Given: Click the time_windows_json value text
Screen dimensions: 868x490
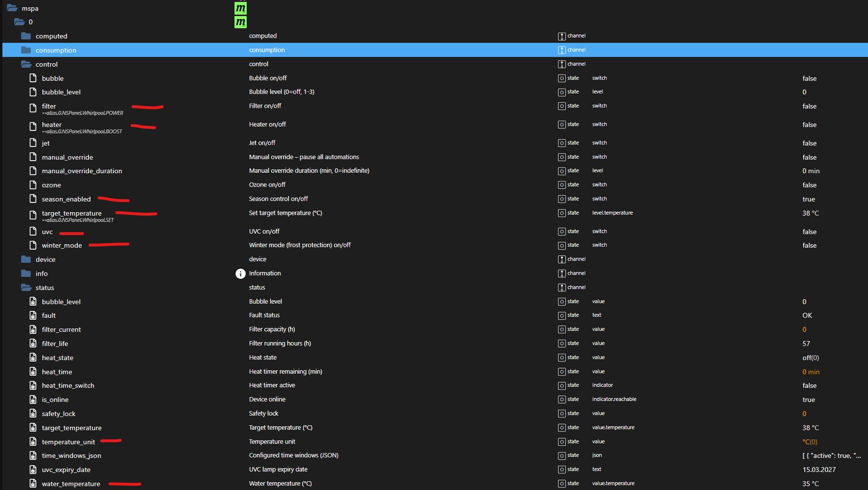Looking at the screenshot, I should click(x=831, y=455).
